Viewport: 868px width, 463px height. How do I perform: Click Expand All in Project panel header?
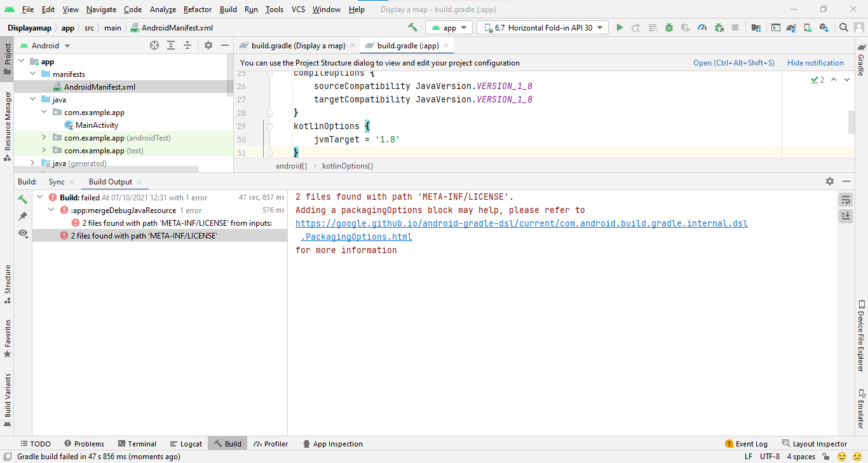point(171,45)
